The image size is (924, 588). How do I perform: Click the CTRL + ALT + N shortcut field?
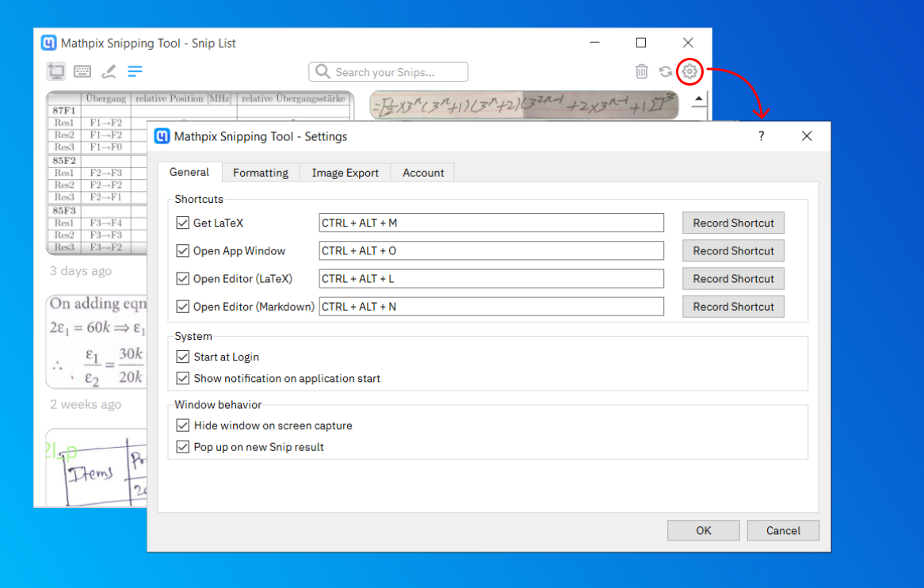click(x=491, y=307)
